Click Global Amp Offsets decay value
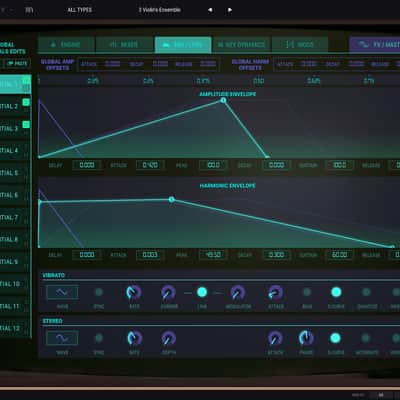This screenshot has height=400, width=400. click(160, 64)
